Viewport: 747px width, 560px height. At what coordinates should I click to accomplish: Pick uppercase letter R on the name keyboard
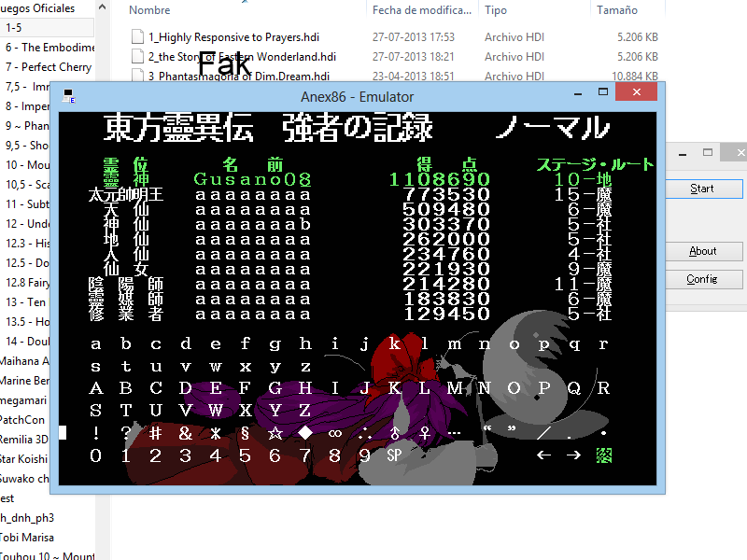point(603,387)
